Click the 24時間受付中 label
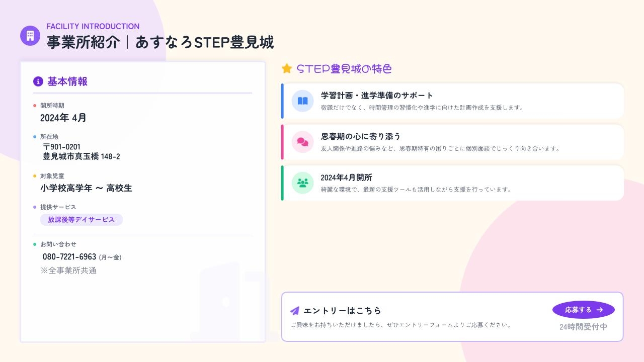 pos(583,327)
